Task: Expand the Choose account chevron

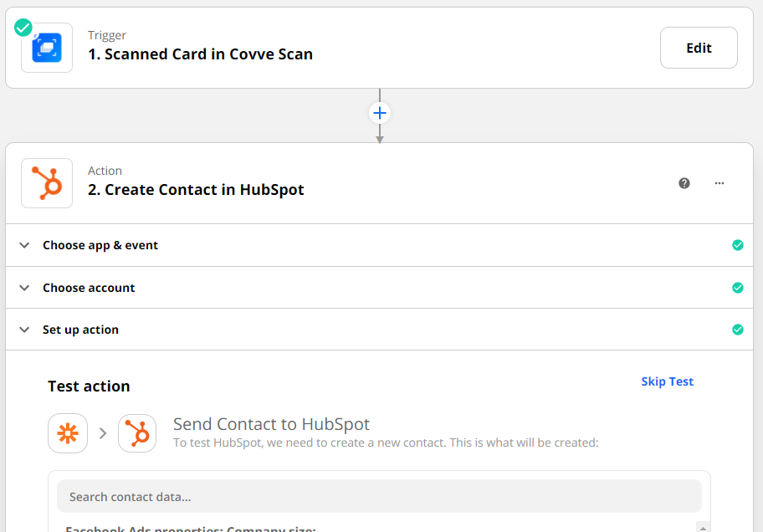Action: coord(24,288)
